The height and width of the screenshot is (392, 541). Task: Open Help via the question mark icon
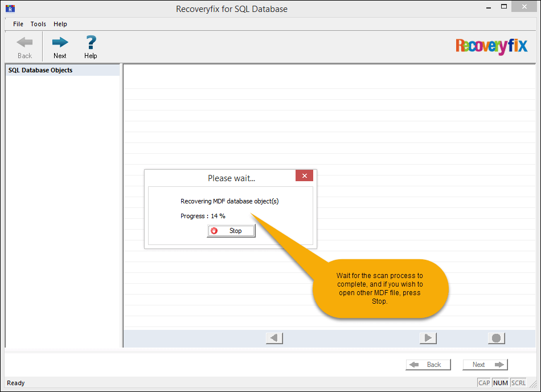click(x=91, y=42)
